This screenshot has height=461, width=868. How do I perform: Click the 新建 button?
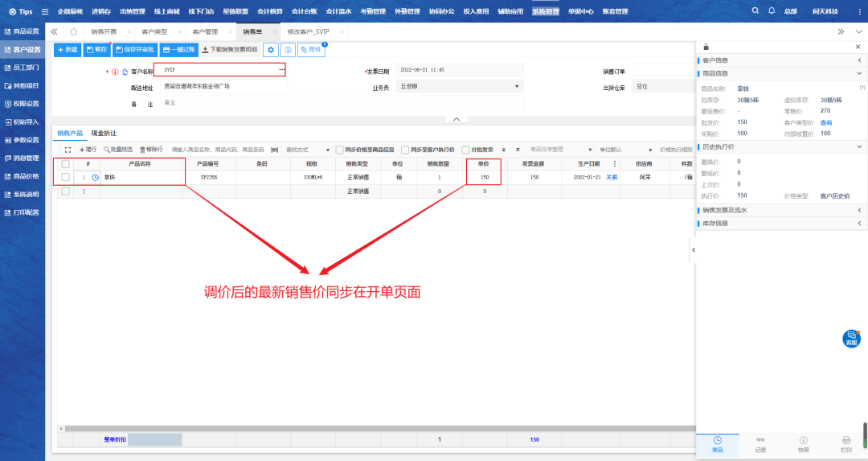click(68, 50)
